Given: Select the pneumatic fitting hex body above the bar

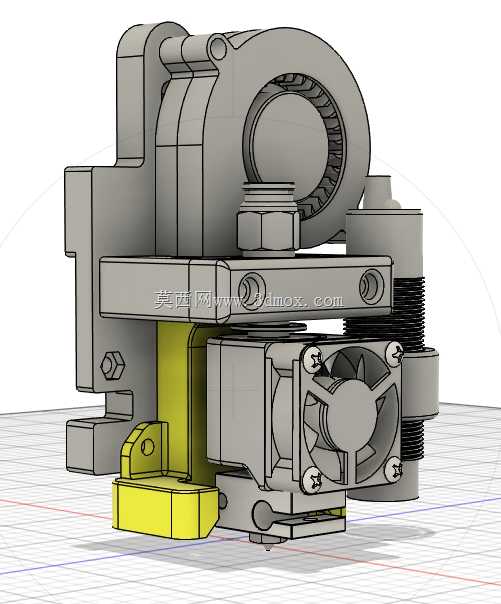Looking at the screenshot, I should [268, 233].
